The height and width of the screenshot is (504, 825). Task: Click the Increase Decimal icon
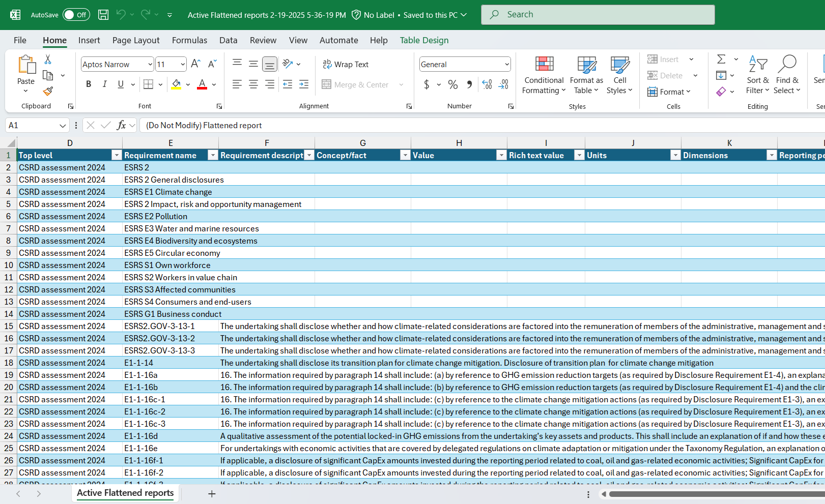pyautogui.click(x=487, y=84)
